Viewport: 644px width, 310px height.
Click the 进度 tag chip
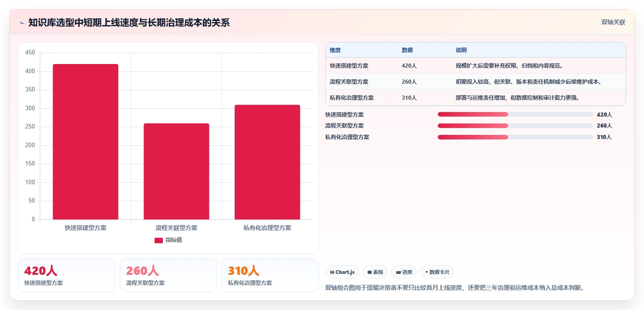tap(404, 272)
